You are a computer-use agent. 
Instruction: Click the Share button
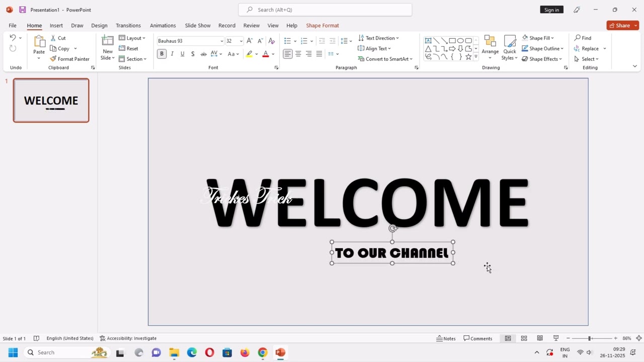click(619, 25)
